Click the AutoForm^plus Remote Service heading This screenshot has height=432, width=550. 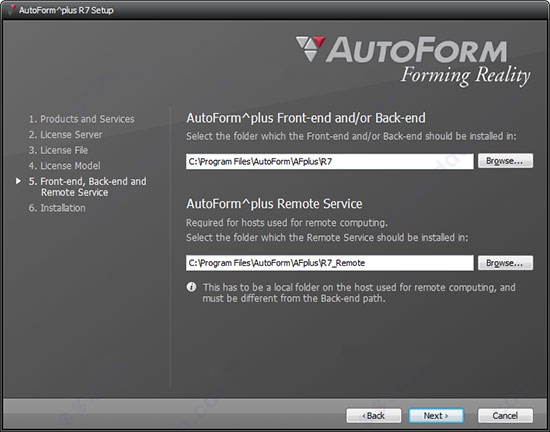[x=274, y=204]
